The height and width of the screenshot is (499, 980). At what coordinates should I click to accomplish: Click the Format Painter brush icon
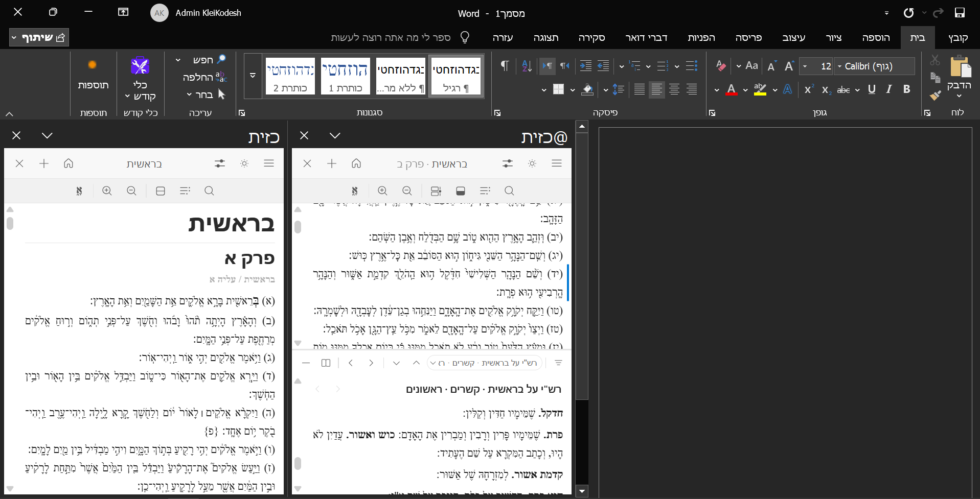click(935, 95)
